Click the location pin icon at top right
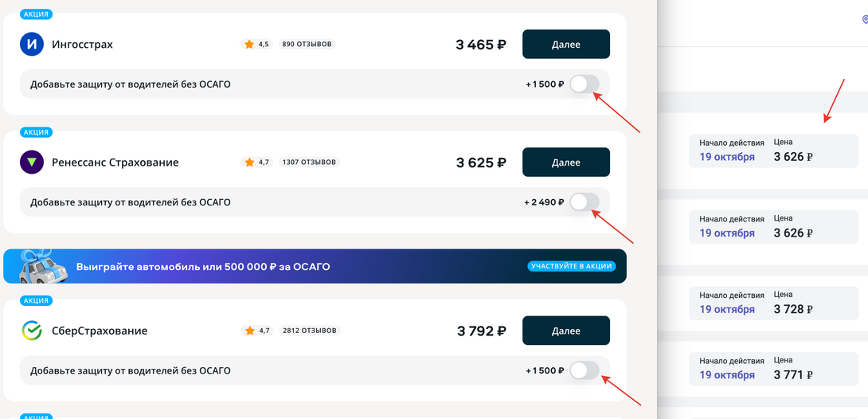 pos(866,20)
